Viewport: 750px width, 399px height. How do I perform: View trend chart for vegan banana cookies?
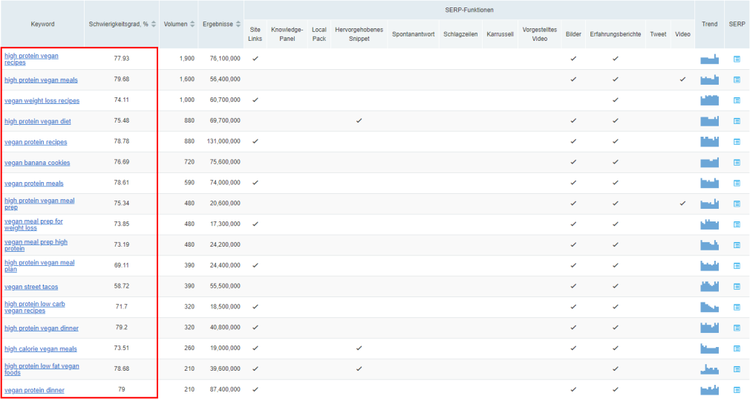point(709,163)
